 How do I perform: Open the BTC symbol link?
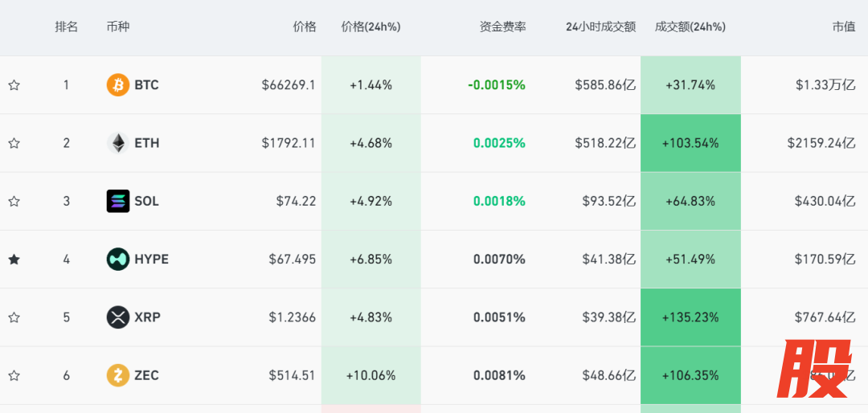coord(147,85)
